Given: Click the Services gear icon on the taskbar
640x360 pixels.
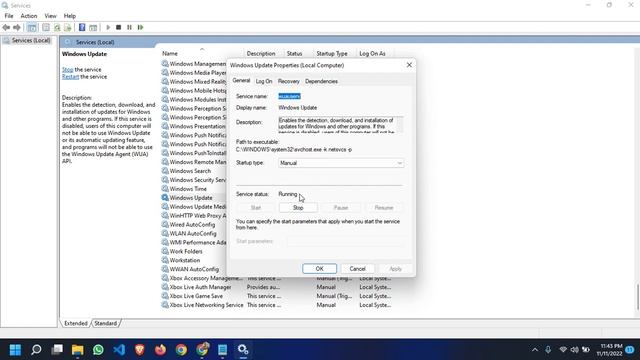Looking at the screenshot, I should (x=243, y=350).
